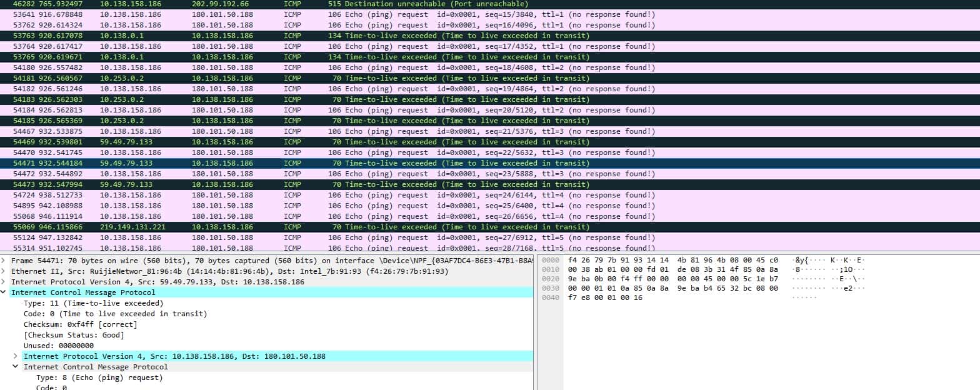Collapse the highlighted Internet Control Message Protocol section
This screenshot has height=390, width=980.
click(4, 292)
